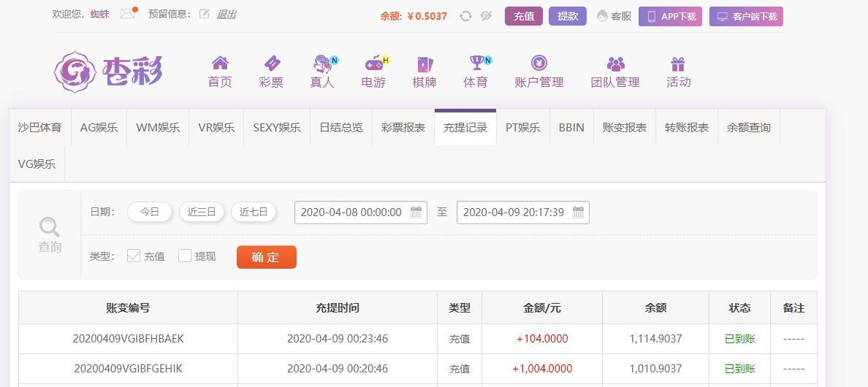Open the mail envelope notification icon
Image resolution: width=868 pixels, height=387 pixels.
point(128,15)
